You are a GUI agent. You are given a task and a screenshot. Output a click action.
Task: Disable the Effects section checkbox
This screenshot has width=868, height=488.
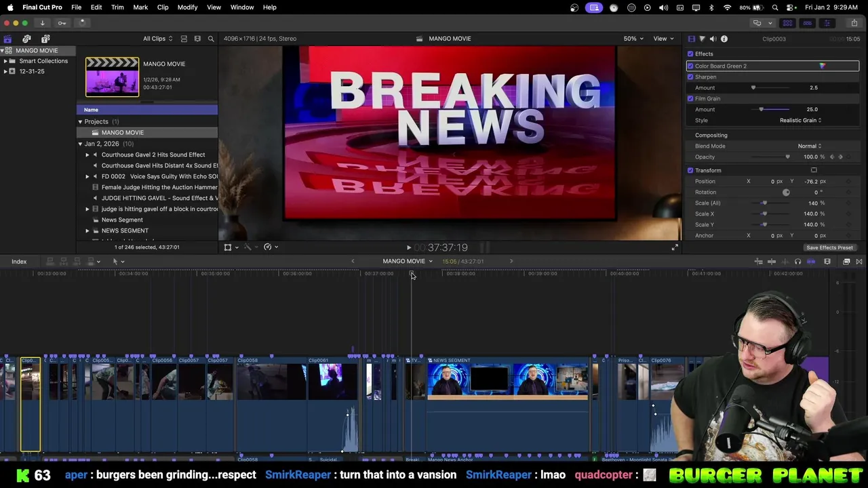pos(690,54)
